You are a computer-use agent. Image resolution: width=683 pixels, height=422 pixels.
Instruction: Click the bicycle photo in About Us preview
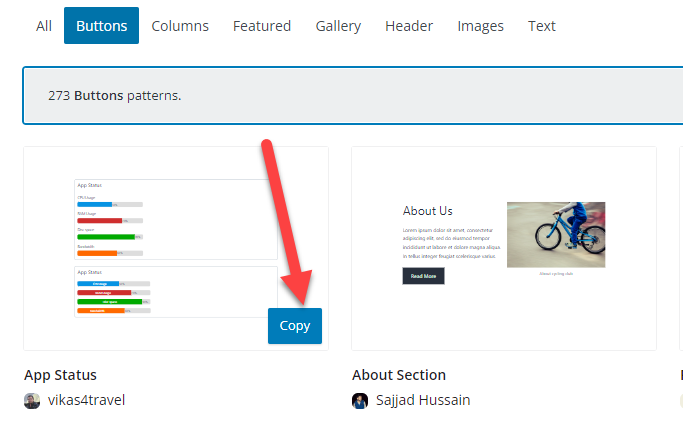(x=555, y=234)
